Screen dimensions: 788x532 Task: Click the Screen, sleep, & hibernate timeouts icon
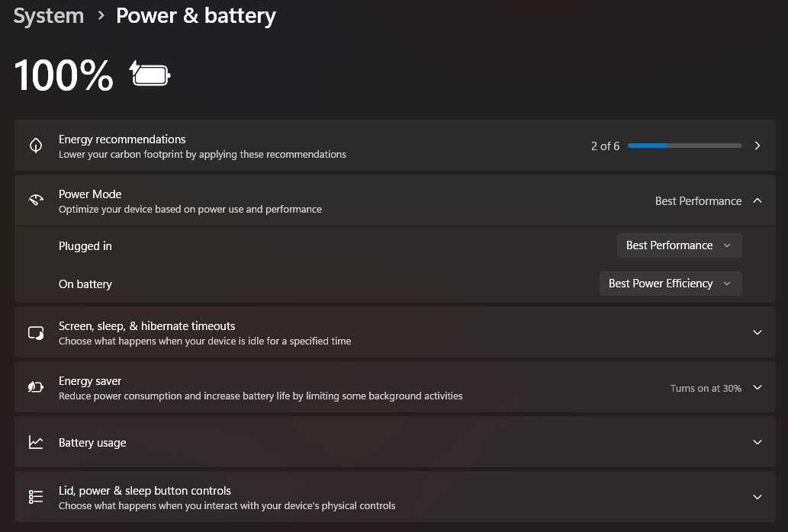pos(36,332)
